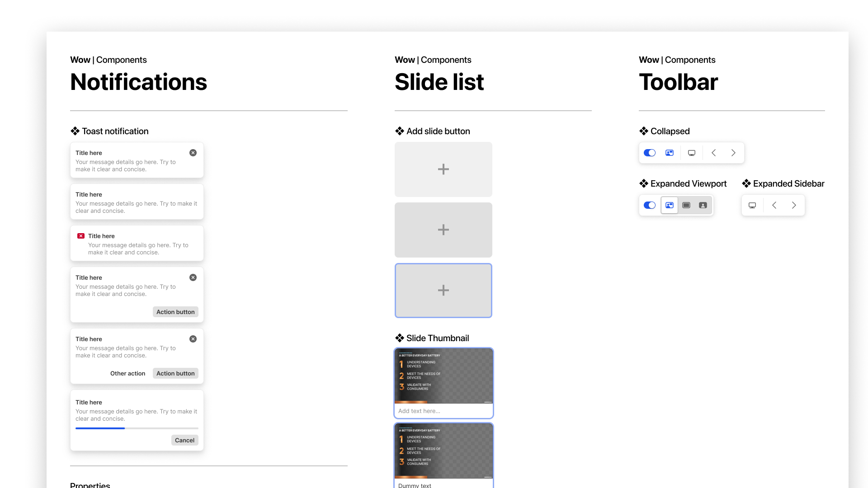Select the picture-in-picture layout in the Expanded Viewport toolbar
Screen dimensions: 868x488
coord(670,205)
